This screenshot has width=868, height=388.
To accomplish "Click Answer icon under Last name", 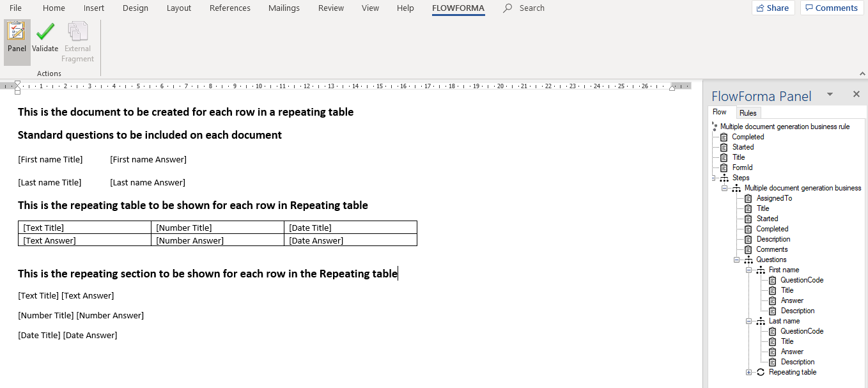I will pos(773,352).
